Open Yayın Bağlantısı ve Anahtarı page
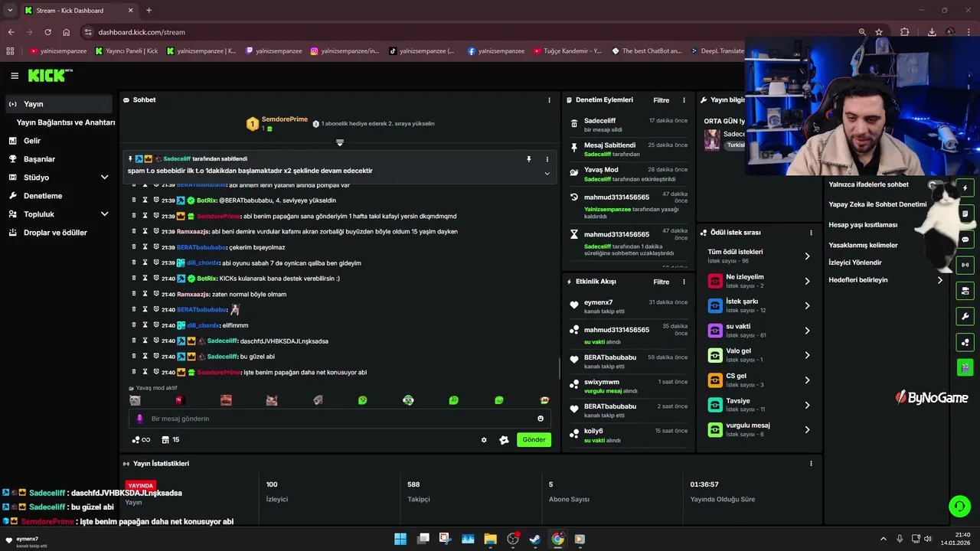The image size is (980, 551). click(x=66, y=122)
